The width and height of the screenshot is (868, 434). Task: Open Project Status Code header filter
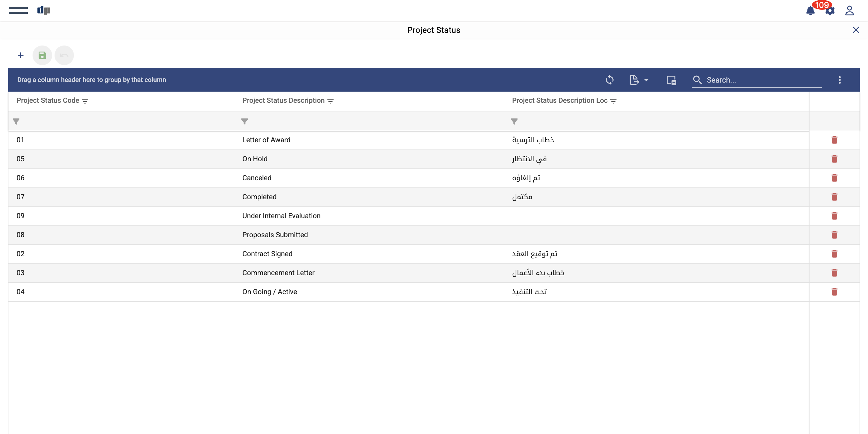click(85, 101)
